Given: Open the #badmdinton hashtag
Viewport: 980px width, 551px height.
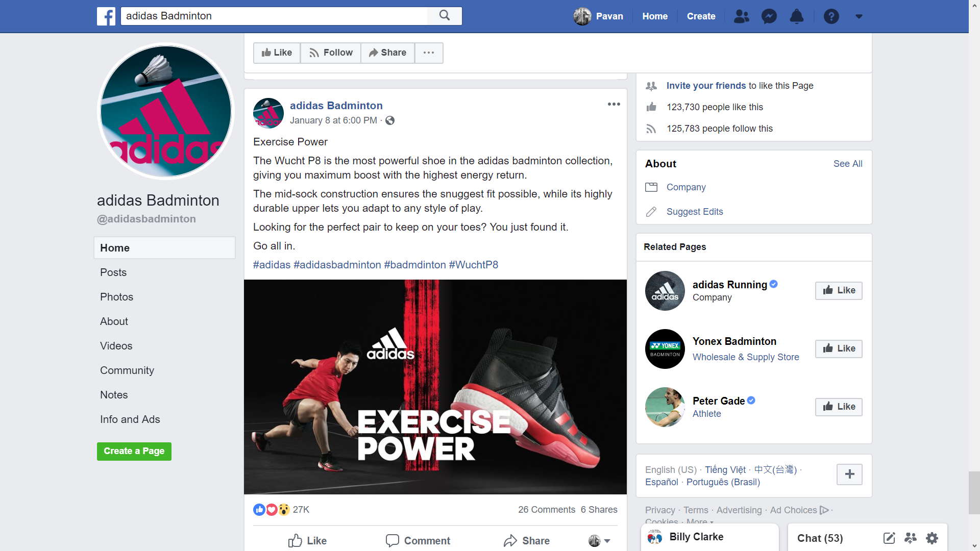Looking at the screenshot, I should [x=414, y=265].
